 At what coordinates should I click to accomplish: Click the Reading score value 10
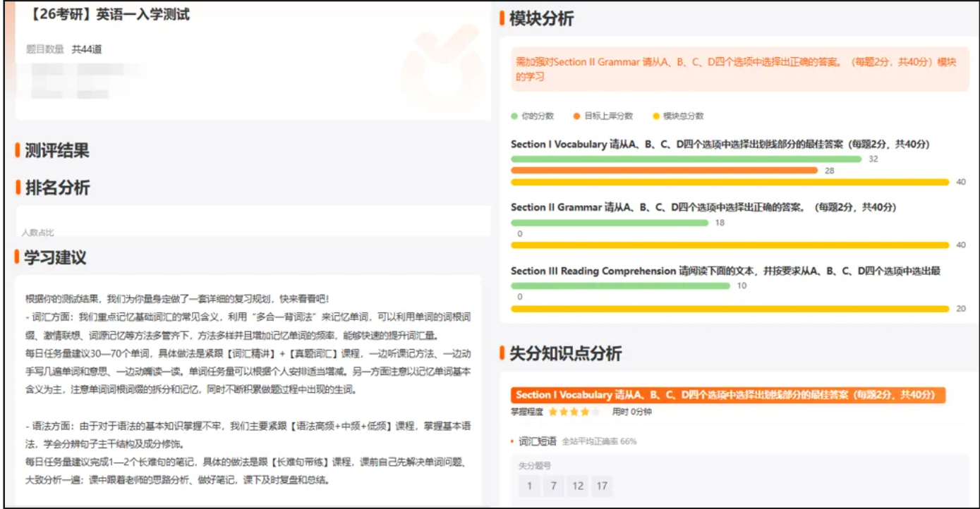tap(742, 286)
